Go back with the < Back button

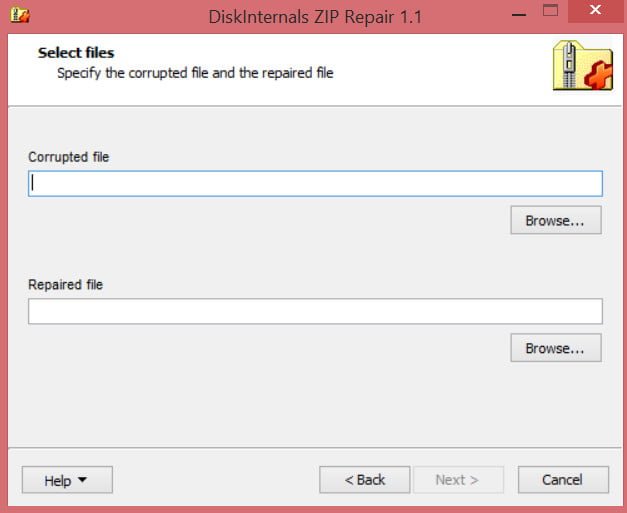coord(365,479)
